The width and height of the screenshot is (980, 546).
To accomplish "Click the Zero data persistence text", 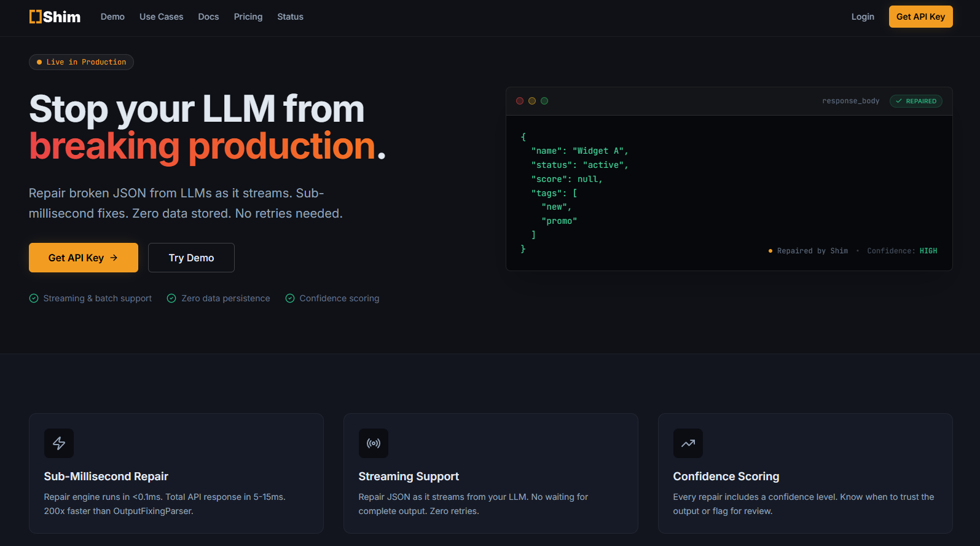I will tap(225, 298).
